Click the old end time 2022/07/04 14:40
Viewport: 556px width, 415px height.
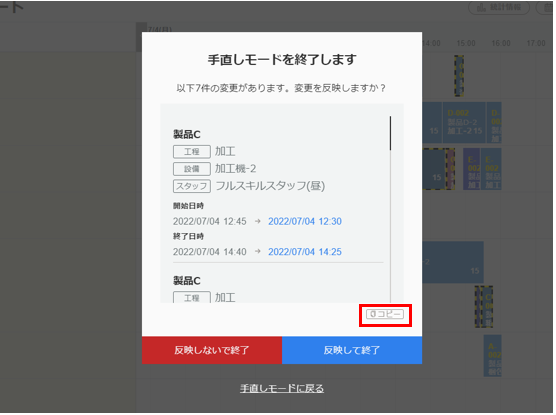210,252
